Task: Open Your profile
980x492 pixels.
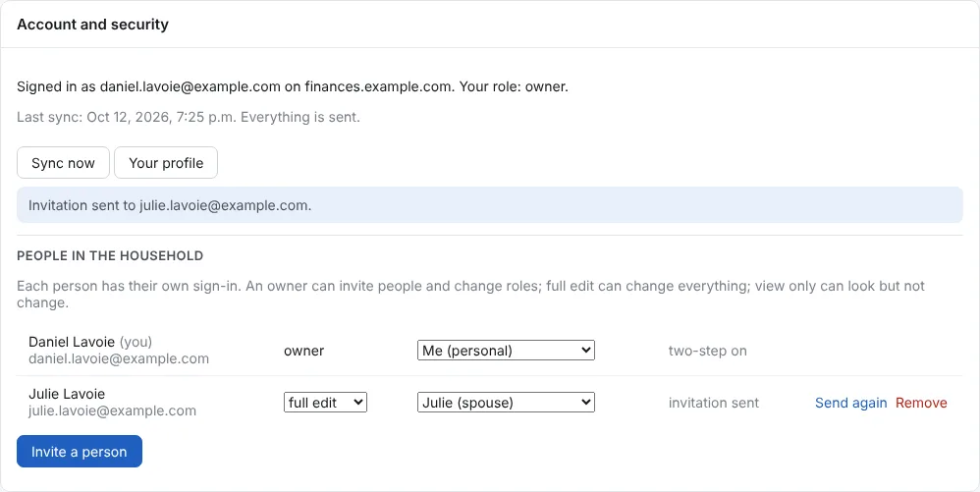Action: 166,163
